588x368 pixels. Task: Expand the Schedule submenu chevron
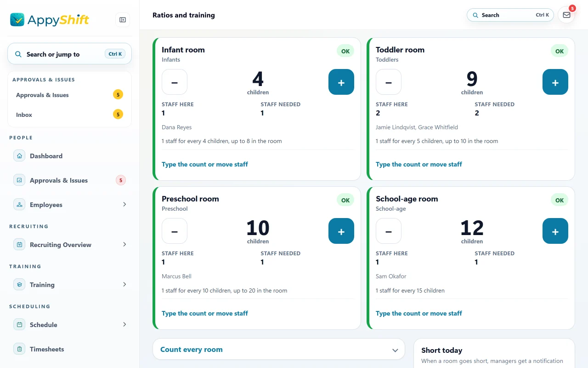[x=124, y=324]
